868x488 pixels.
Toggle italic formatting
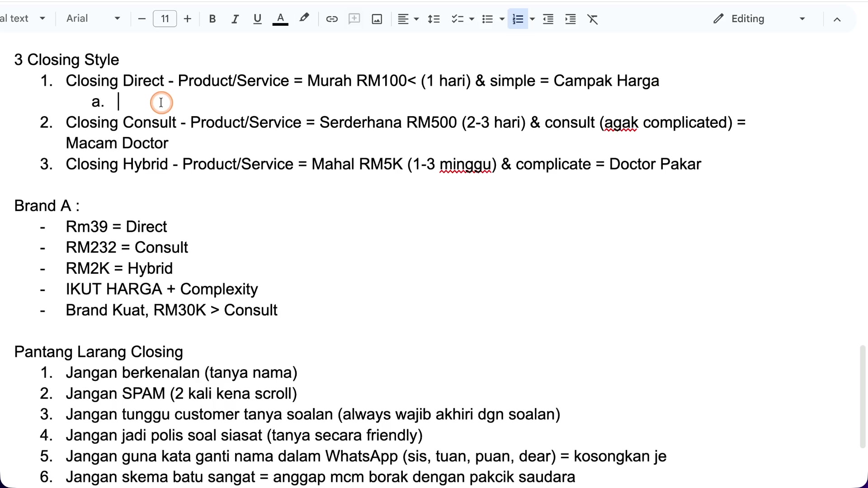(235, 19)
